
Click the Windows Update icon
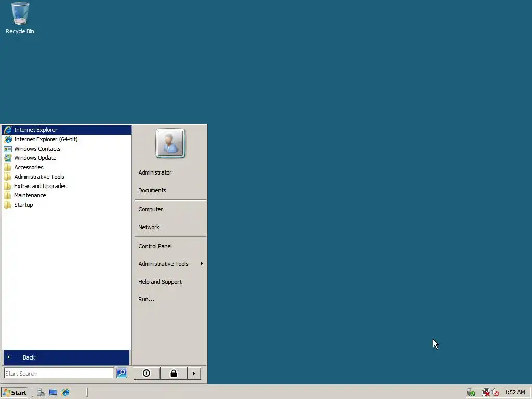[x=8, y=158]
